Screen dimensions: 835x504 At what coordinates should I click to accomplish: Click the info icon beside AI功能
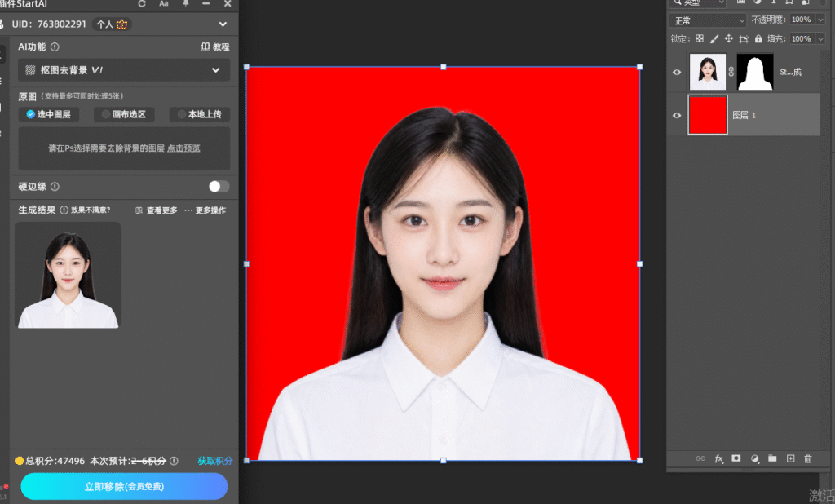[x=55, y=46]
